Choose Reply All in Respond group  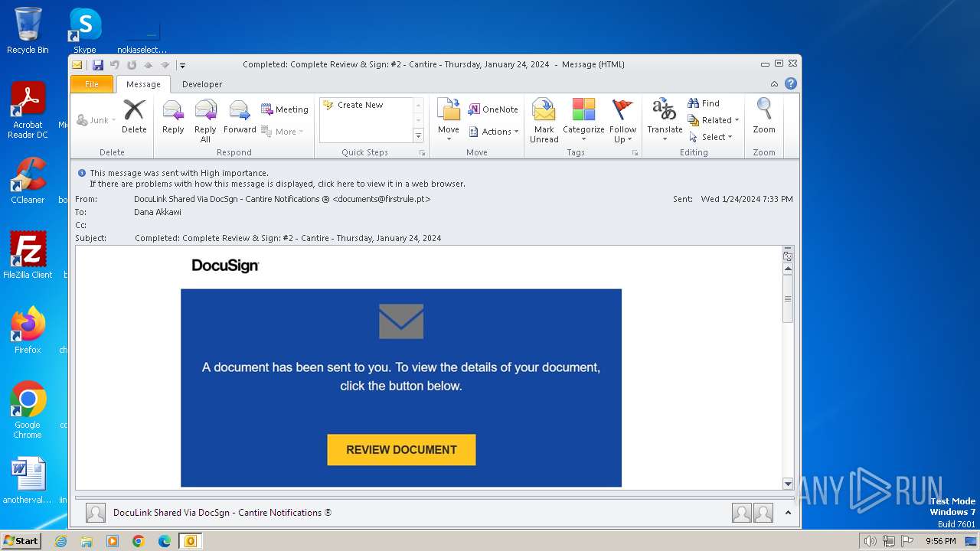[x=205, y=121]
